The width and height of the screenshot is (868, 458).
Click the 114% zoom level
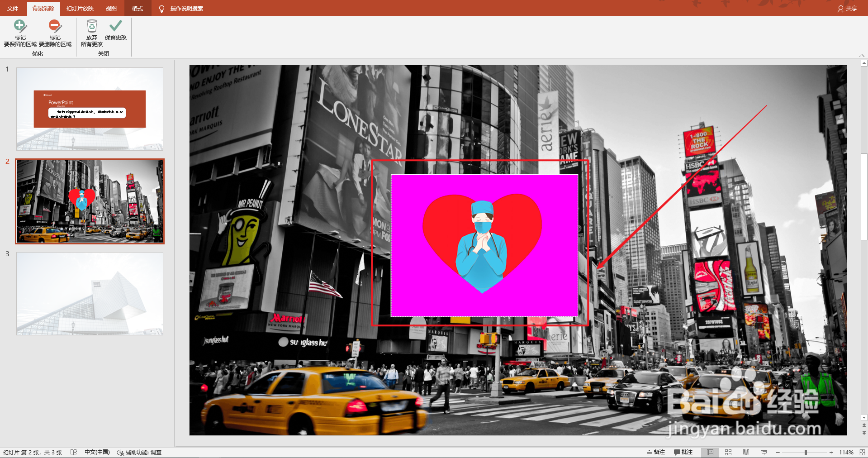point(846,452)
